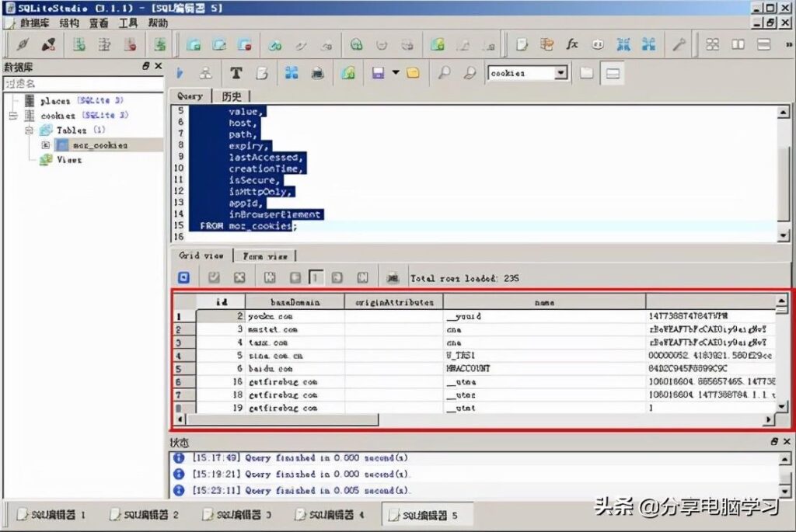Select the baidu.com cell

click(295, 369)
